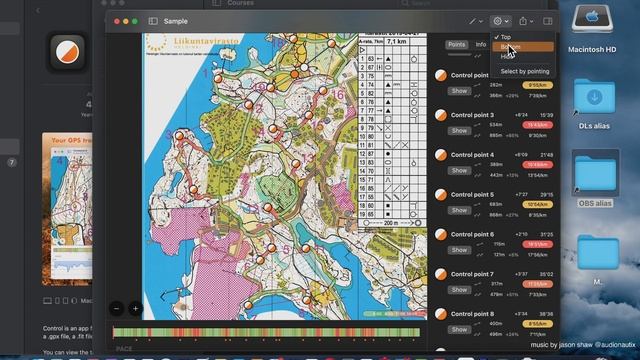Select the Control point 4 title

472,155
